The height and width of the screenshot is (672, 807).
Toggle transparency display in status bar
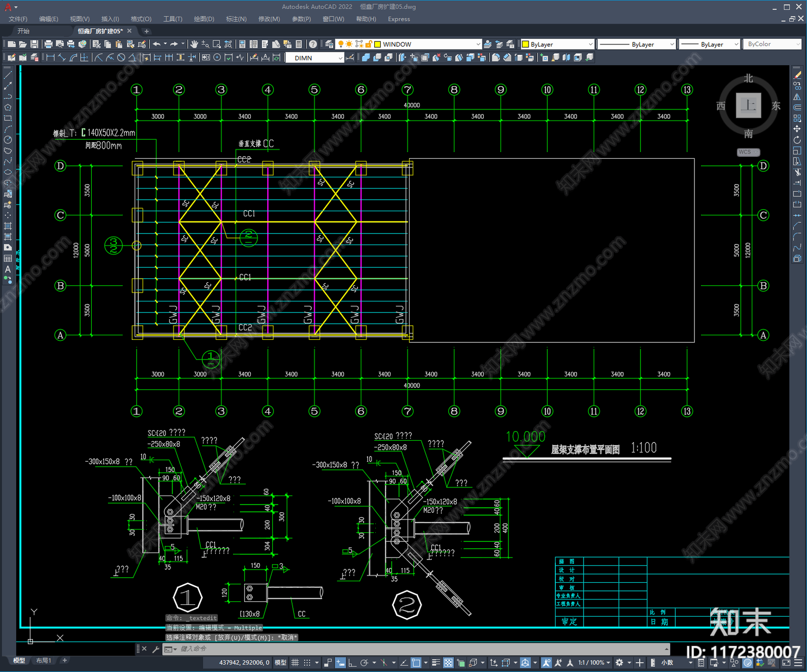(x=448, y=662)
